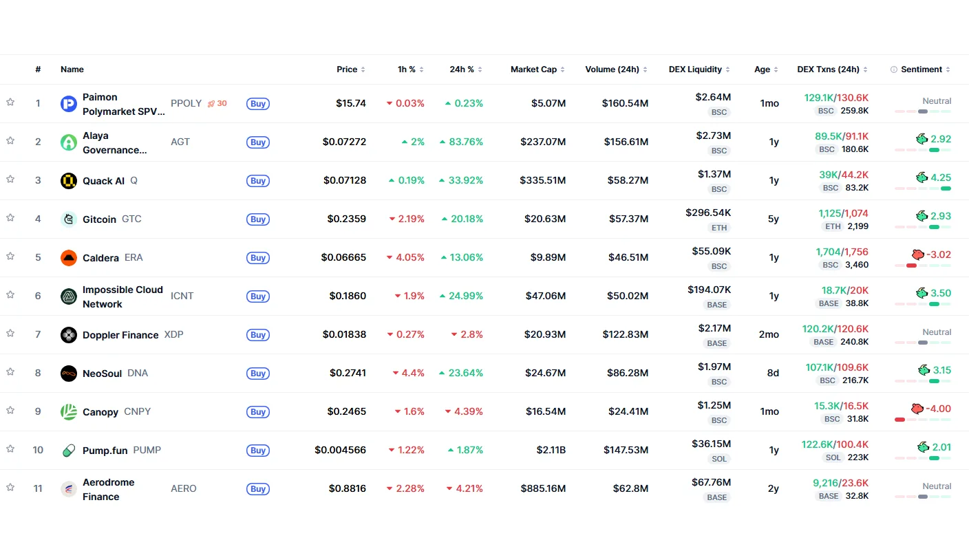The image size is (980, 551).
Task: Click the BSC chain tag under NeoSoul liquidity
Action: pyautogui.click(x=719, y=382)
